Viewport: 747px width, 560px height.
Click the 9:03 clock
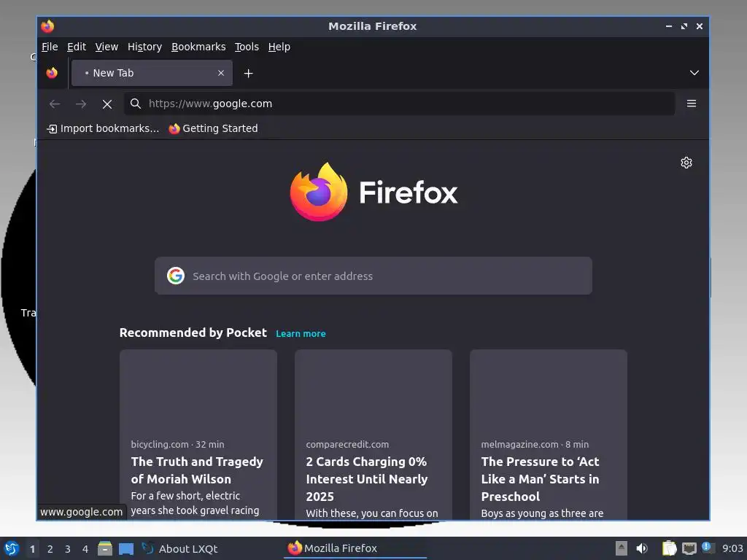click(732, 548)
